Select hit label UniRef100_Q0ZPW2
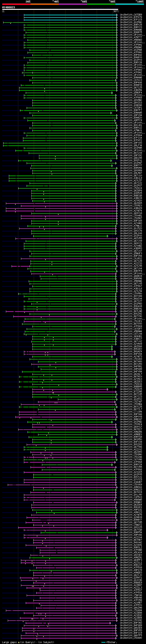 pyautogui.click(x=131, y=422)
